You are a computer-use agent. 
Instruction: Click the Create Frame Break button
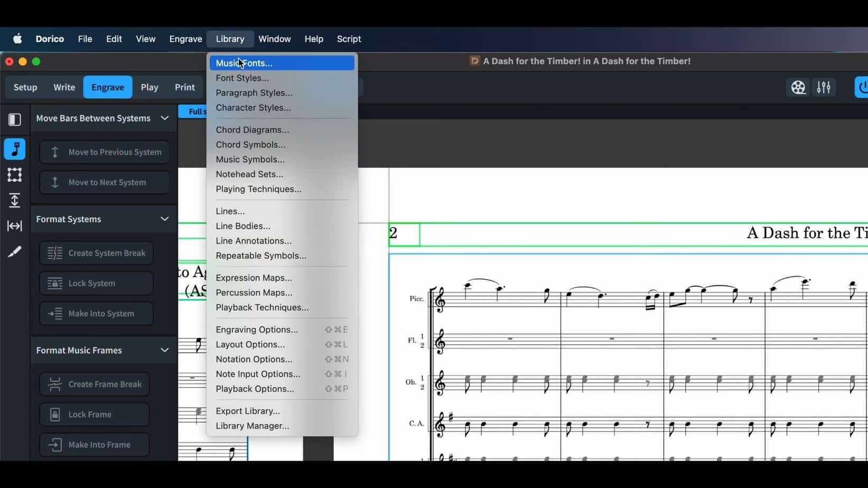[x=94, y=384]
